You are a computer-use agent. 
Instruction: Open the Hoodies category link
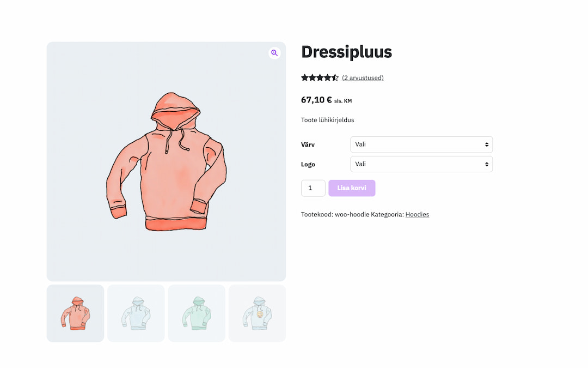coord(417,214)
